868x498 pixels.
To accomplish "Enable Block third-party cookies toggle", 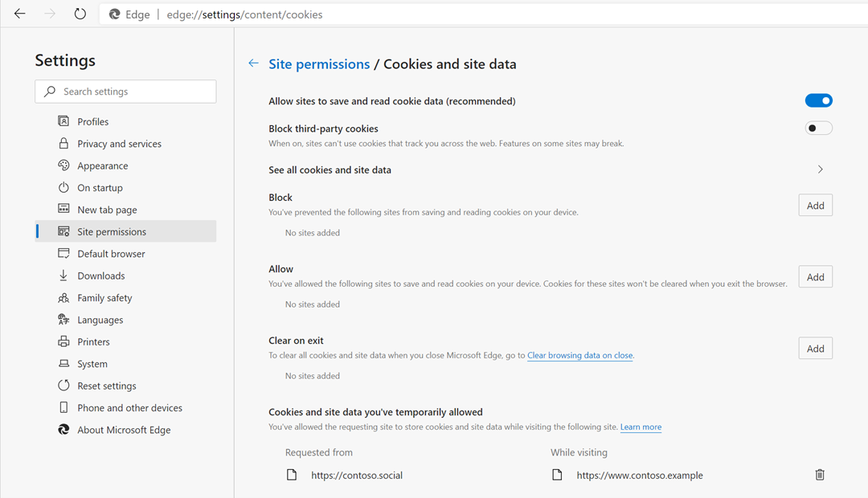I will 818,128.
